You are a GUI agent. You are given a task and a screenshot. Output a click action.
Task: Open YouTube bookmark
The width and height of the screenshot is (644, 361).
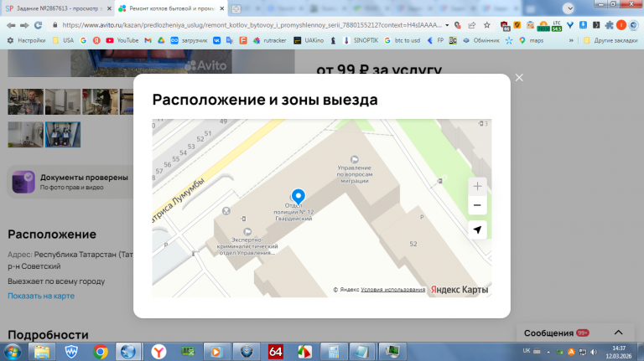[x=122, y=40]
